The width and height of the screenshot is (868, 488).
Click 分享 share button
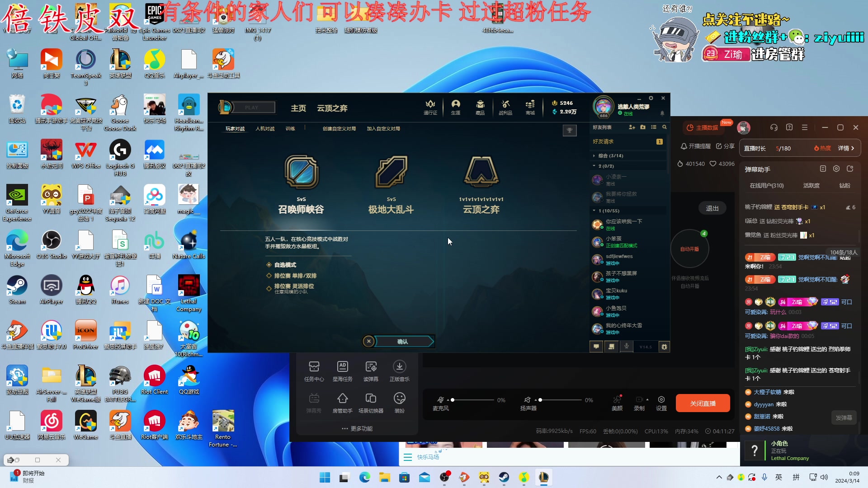(725, 146)
